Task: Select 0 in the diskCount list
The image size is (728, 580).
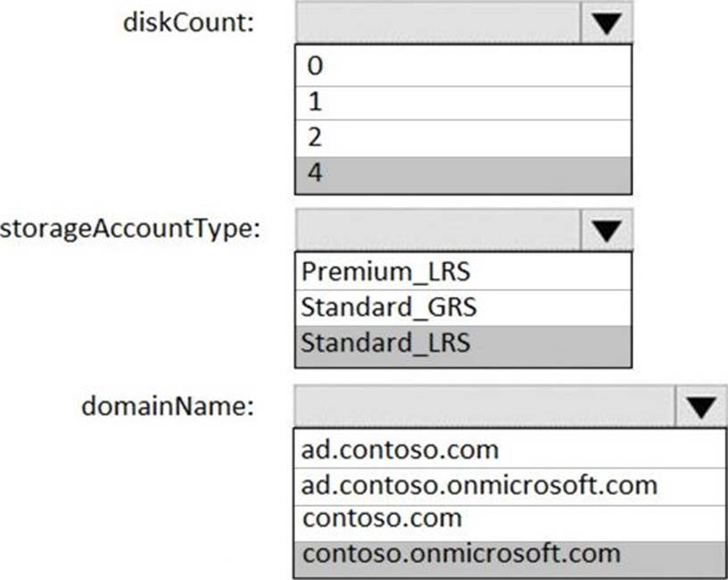Action: (x=462, y=66)
